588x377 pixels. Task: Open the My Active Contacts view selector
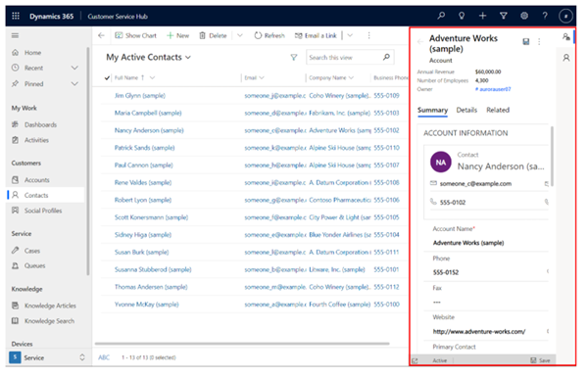(x=149, y=58)
